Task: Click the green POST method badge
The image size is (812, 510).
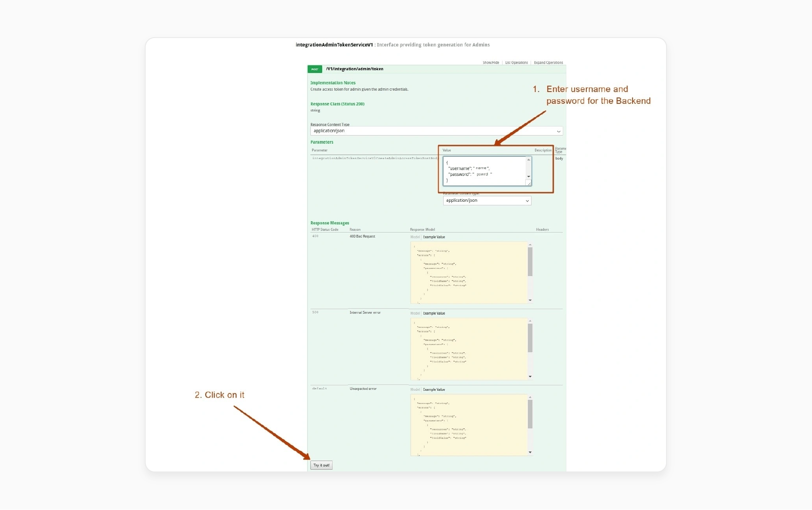Action: (314, 69)
